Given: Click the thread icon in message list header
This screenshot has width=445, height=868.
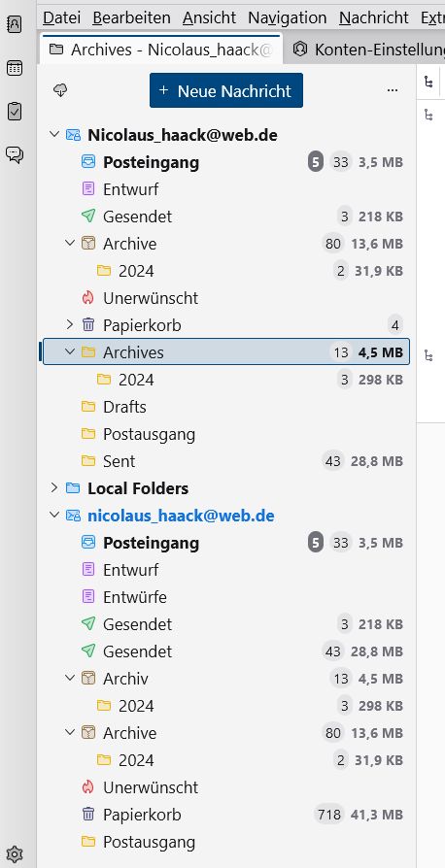Looking at the screenshot, I should (428, 82).
